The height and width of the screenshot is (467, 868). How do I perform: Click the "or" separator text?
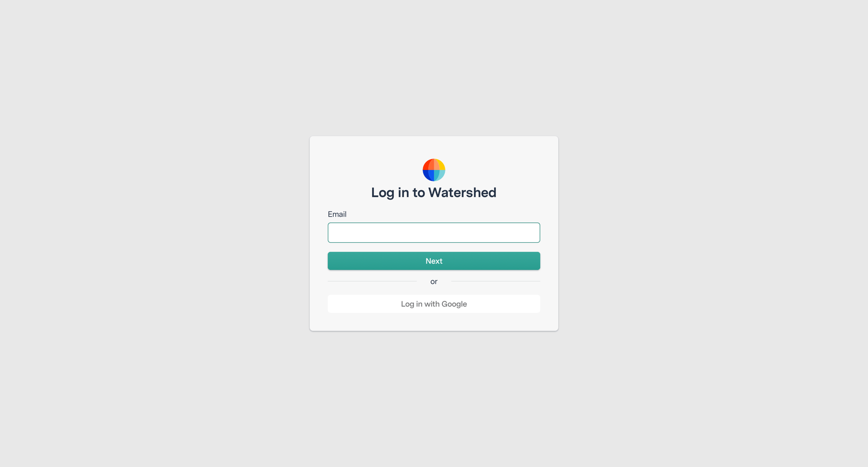pos(434,282)
